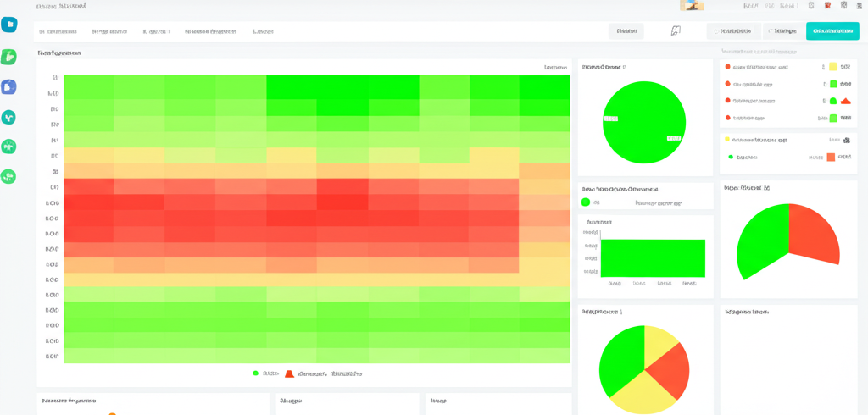Screen dimensions: 868x415
Task: Open the user avatar thumbnail in header
Action: pyautogui.click(x=692, y=6)
